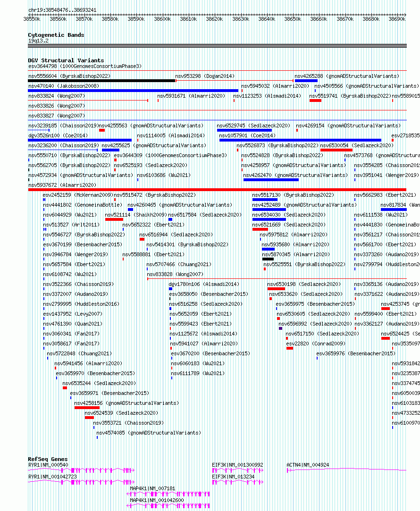
Task: Click the nsv1057901 long blue bar
Action: (300, 140)
